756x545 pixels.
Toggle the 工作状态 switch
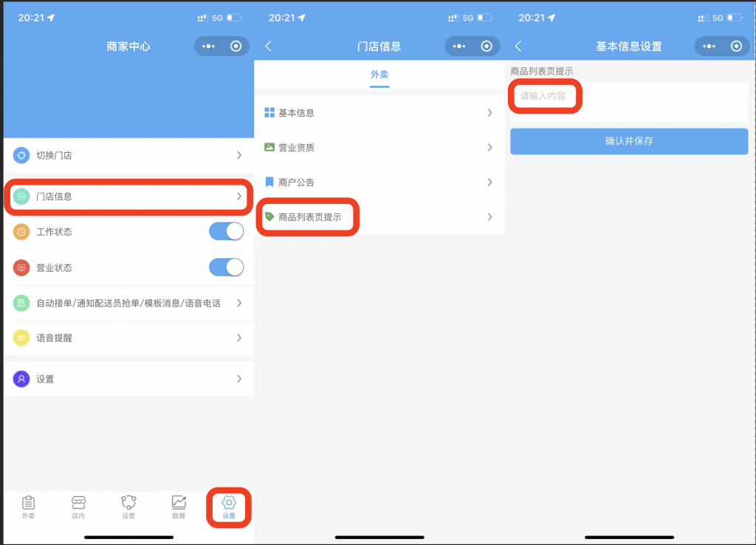coord(226,232)
